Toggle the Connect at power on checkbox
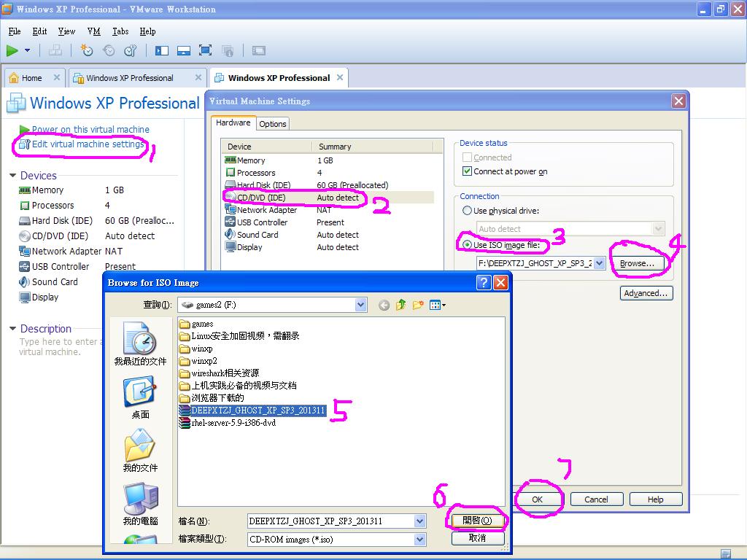Viewport: 747px width, 560px height. pyautogui.click(x=468, y=171)
